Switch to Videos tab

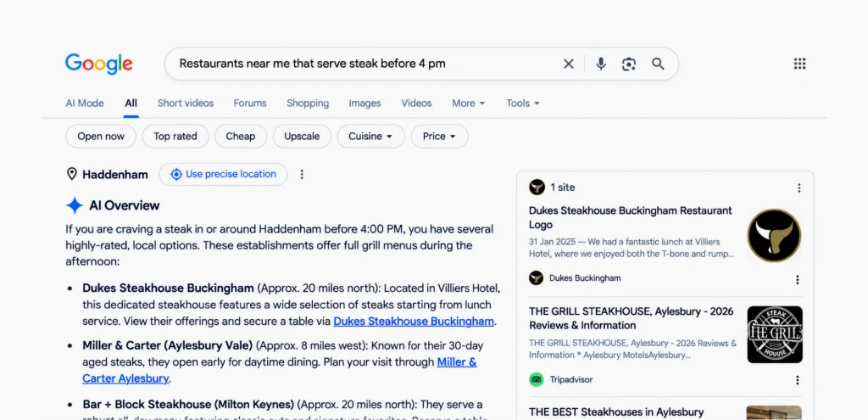[416, 103]
